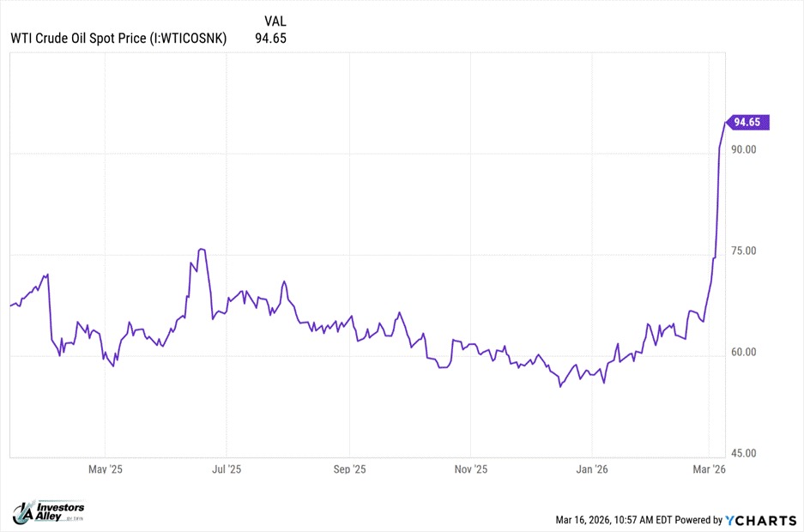Select the WTI Crude Oil Spot Price label
Screen dimensions: 804x532
coord(118,38)
